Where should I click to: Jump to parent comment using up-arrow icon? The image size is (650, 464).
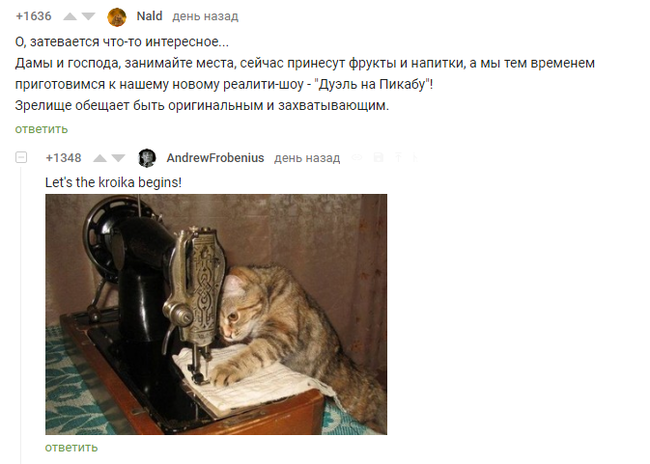pos(398,157)
